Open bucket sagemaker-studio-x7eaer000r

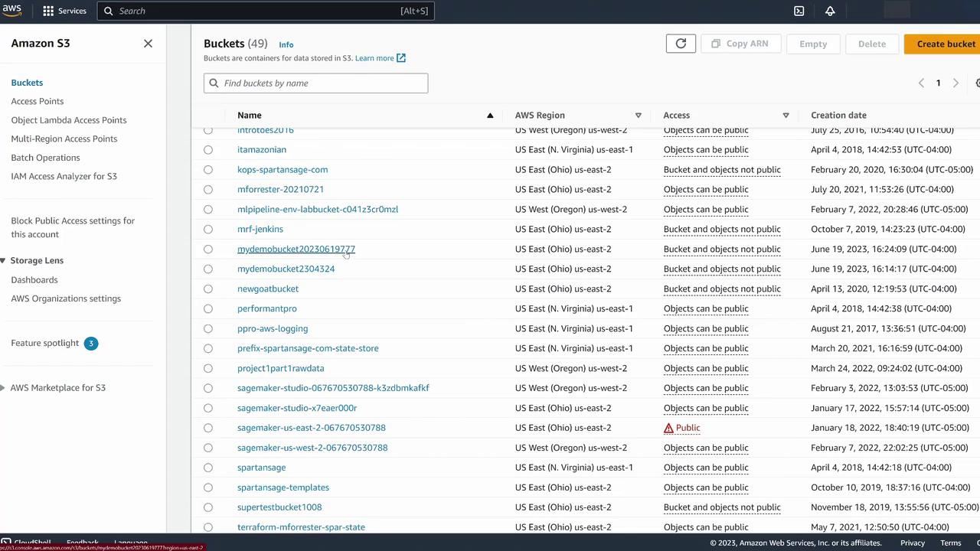pos(297,409)
